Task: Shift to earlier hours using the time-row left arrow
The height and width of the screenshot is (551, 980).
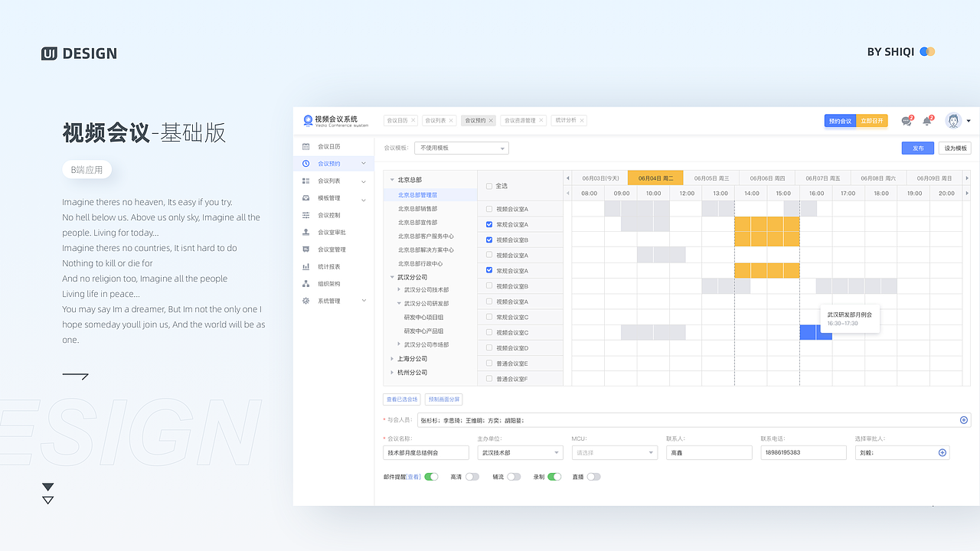Action: [567, 193]
